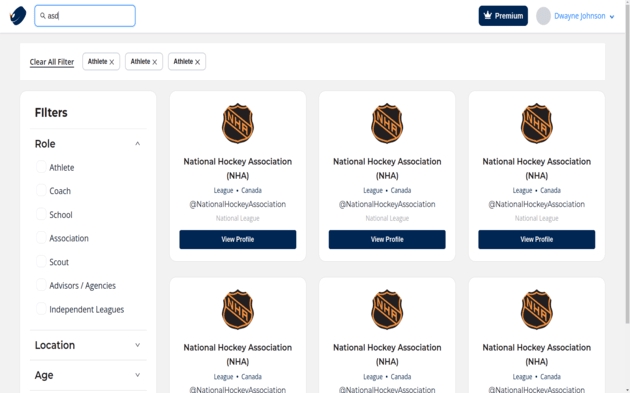Check the Athlete role checkbox

click(41, 167)
